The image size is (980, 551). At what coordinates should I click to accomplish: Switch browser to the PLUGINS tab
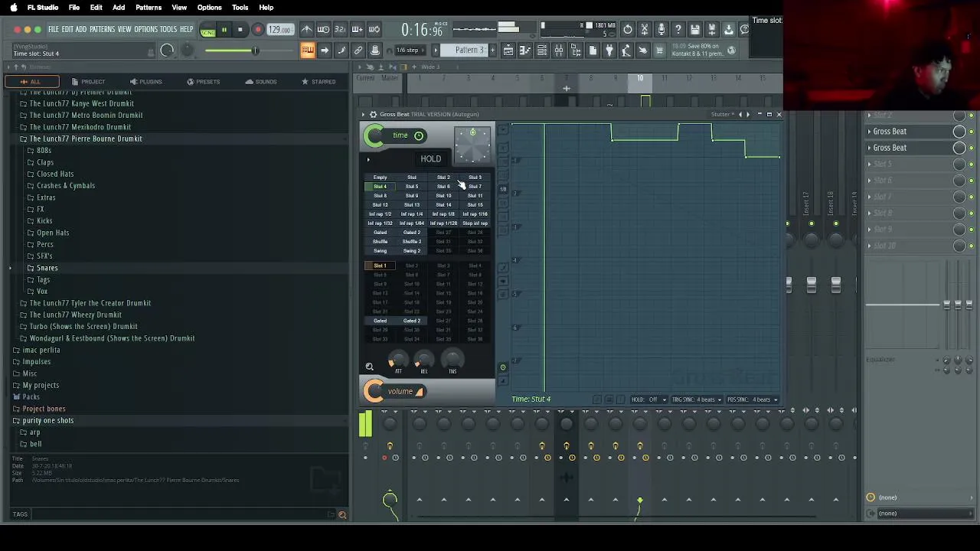145,82
